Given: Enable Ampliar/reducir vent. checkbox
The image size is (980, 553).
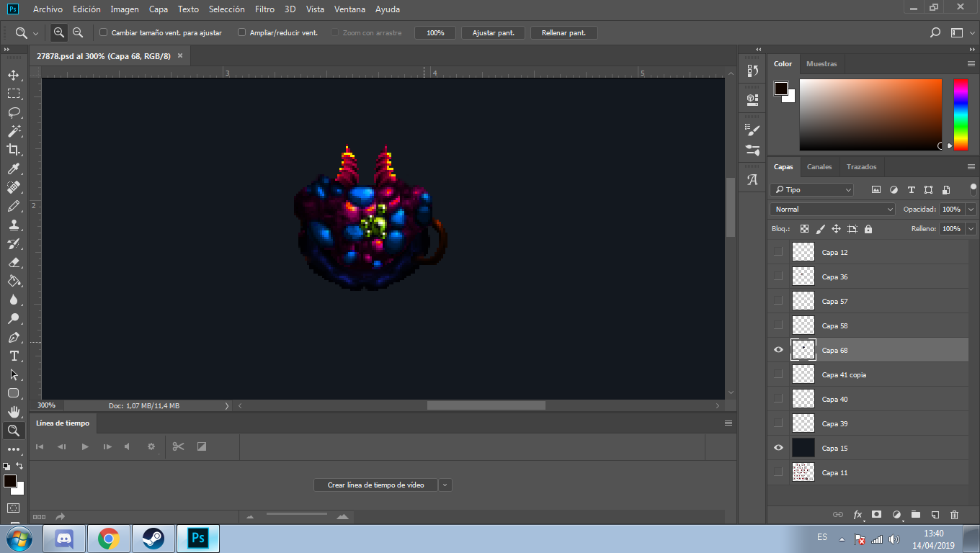Looking at the screenshot, I should pyautogui.click(x=241, y=32).
